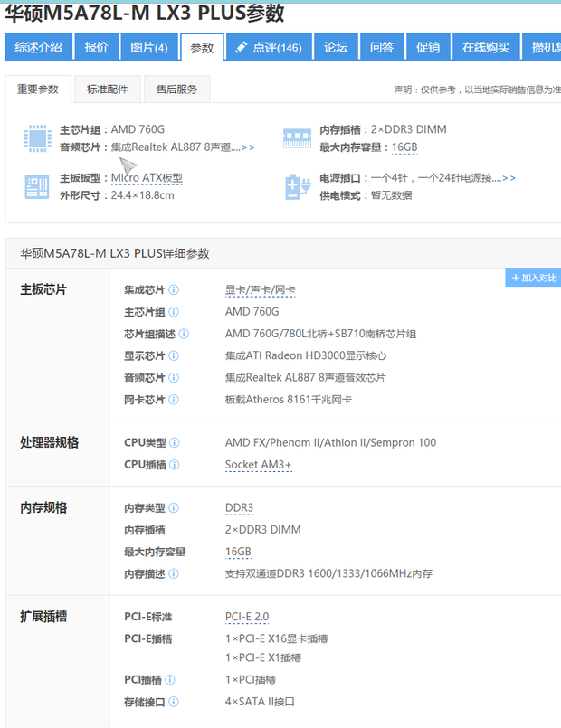Click info icon beside 主芯片组 in detail table
This screenshot has height=728, width=561.
[x=174, y=312]
